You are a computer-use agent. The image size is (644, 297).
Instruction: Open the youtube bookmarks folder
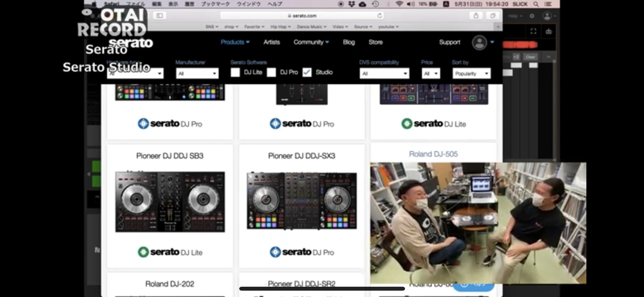[388, 27]
